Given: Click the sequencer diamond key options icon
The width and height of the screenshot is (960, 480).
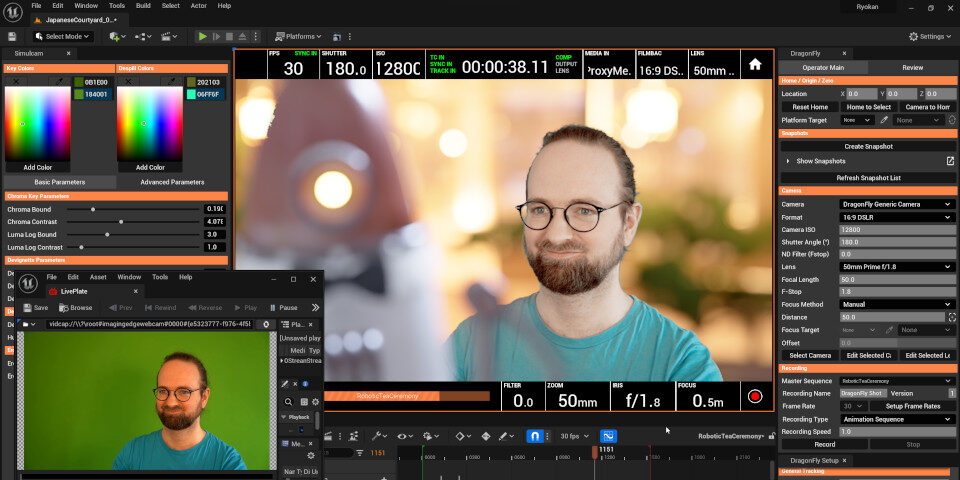Looking at the screenshot, I should point(463,437).
